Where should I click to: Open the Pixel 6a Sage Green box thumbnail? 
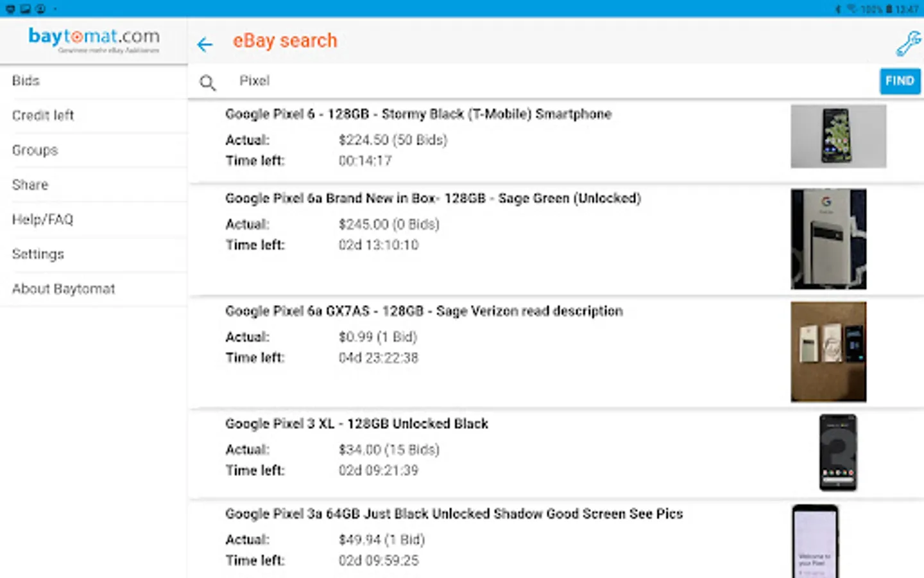click(828, 239)
